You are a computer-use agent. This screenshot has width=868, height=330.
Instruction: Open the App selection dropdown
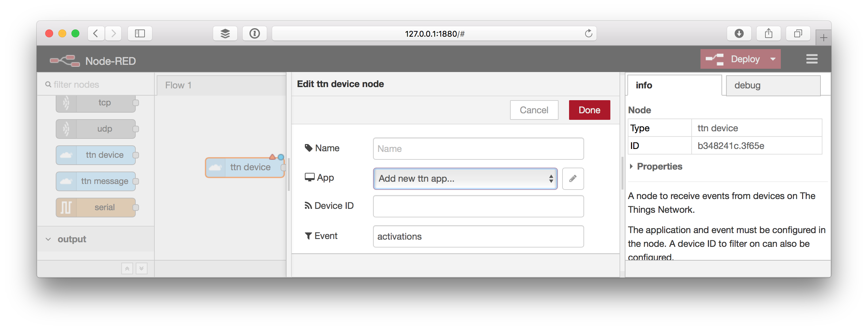465,178
